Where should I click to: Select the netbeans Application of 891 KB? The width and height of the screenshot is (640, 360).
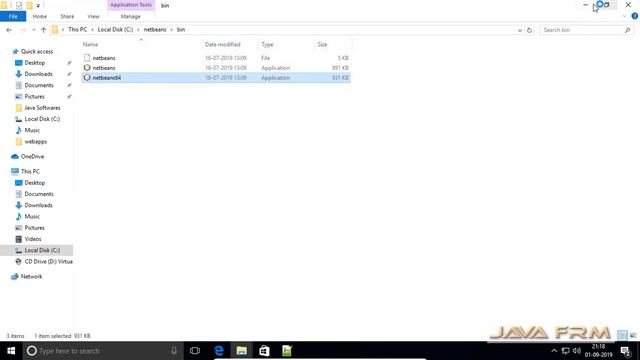[x=216, y=68]
